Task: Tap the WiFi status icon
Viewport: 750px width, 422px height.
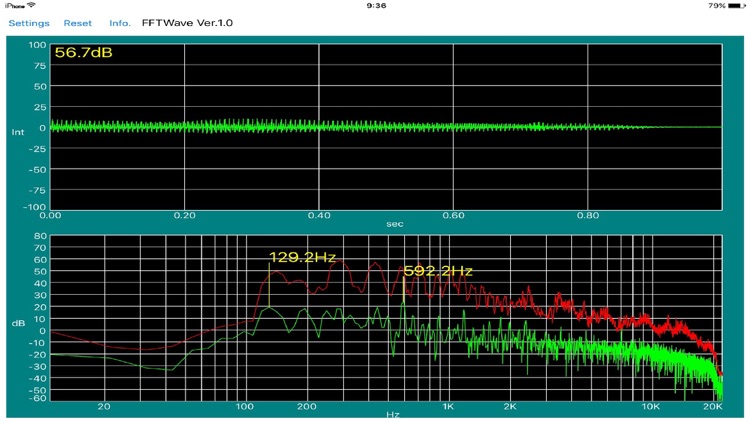Action: click(x=32, y=5)
